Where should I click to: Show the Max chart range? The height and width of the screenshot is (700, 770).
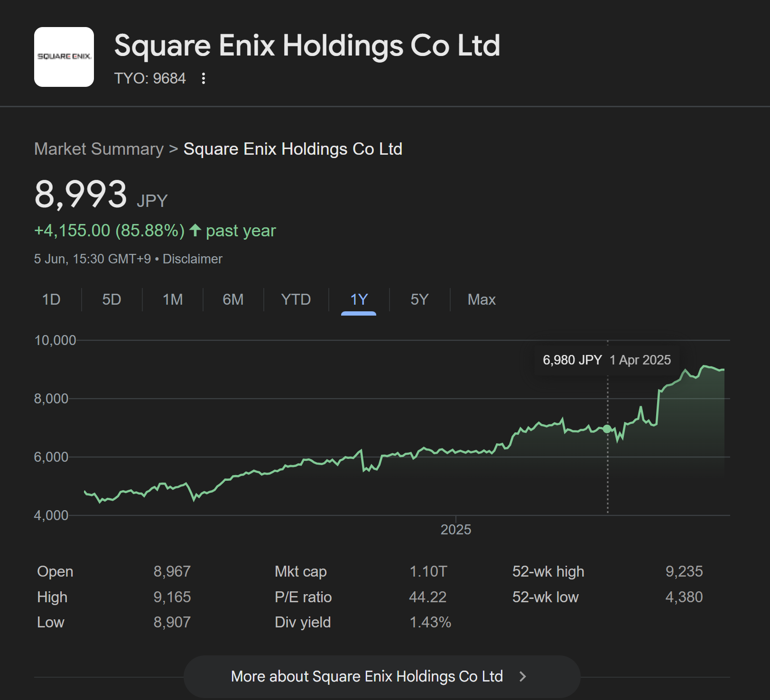click(x=482, y=299)
